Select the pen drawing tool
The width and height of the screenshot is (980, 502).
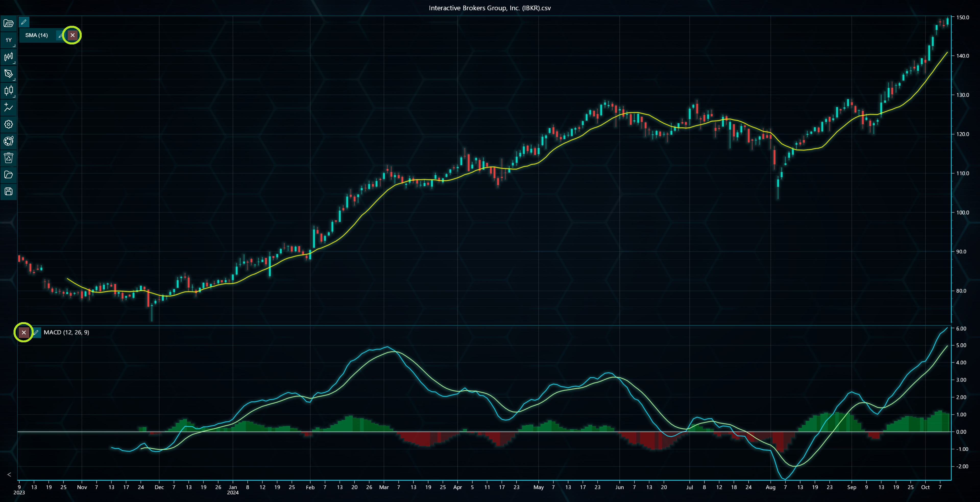point(8,74)
